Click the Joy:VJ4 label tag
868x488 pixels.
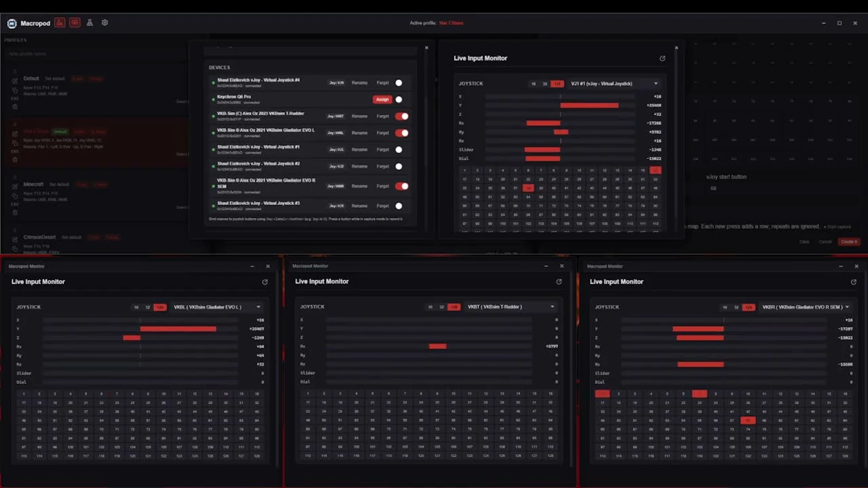pyautogui.click(x=336, y=83)
